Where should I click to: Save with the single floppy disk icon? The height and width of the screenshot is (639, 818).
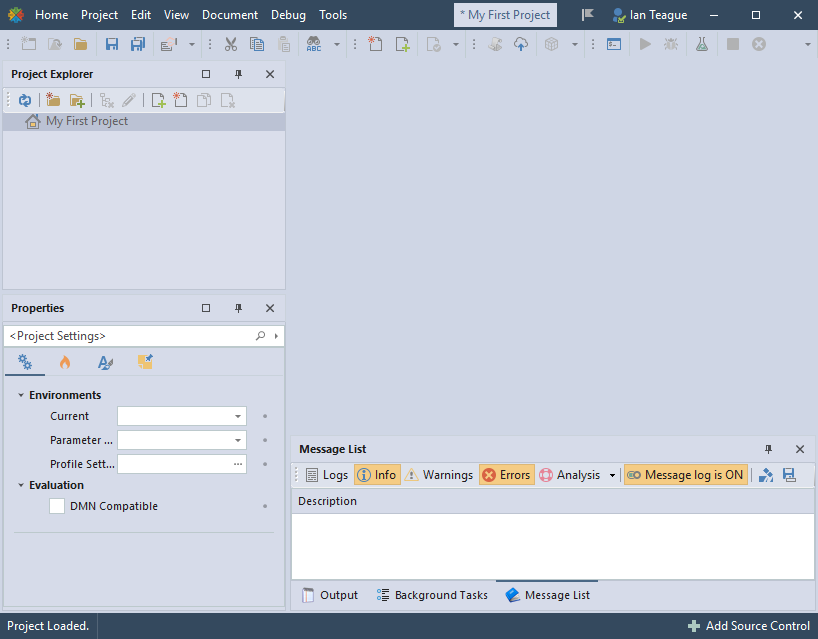click(112, 44)
